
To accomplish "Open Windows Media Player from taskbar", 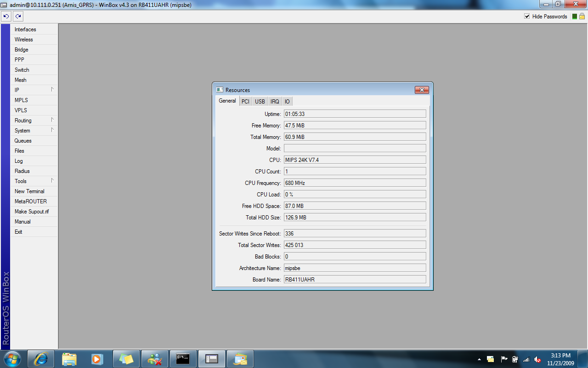I will [97, 359].
